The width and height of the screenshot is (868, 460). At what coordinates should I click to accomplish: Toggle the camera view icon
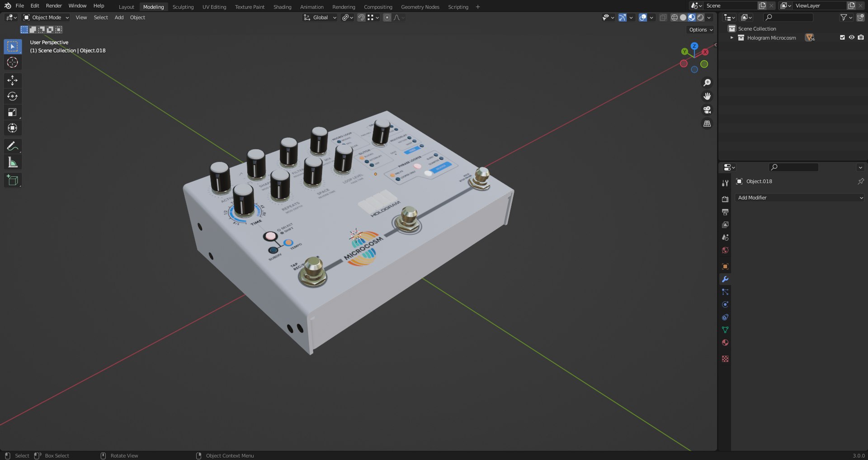[x=707, y=110]
